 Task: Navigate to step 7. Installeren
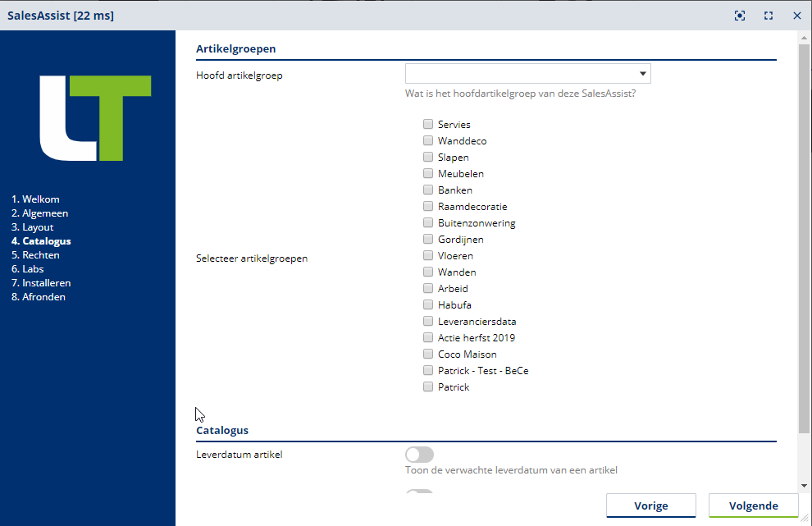[x=41, y=283]
